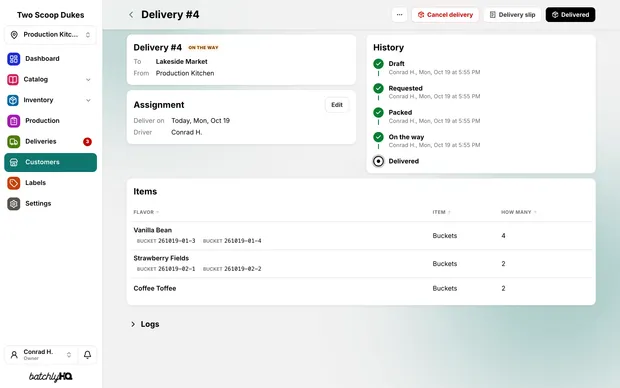The width and height of the screenshot is (620, 388).
Task: Mark the delivery as Delivered
Action: [570, 15]
